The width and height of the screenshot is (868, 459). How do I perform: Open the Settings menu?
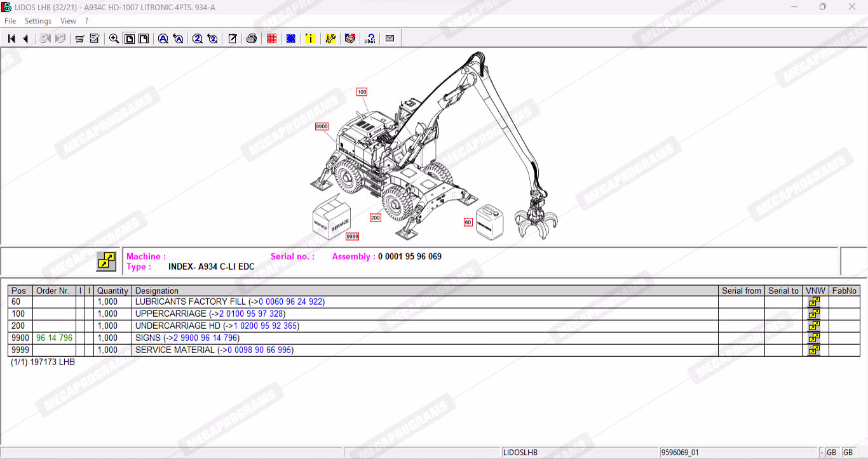click(38, 21)
